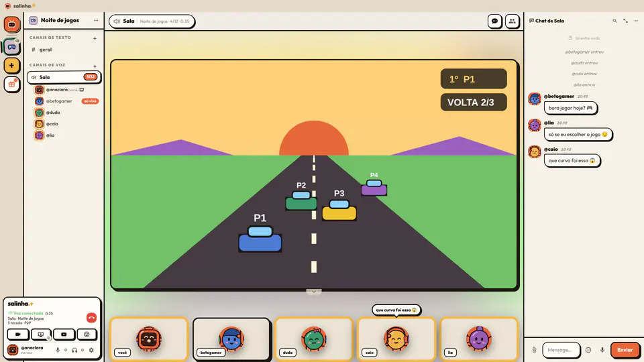Image resolution: width=644 pixels, height=362 pixels.
Task: Open @lia avatar in chat
Action: pos(535,125)
